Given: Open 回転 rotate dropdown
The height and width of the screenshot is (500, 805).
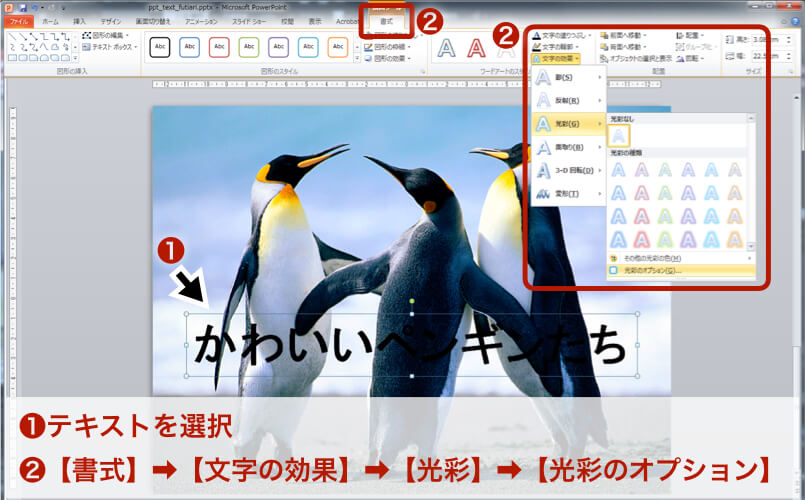Looking at the screenshot, I should 691,59.
